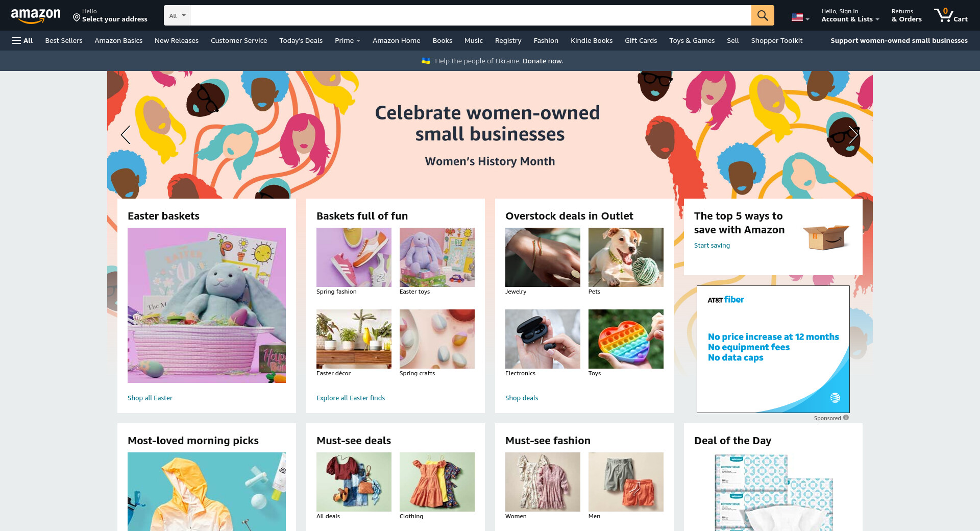Click the US flag language selector
This screenshot has height=531, width=980.
800,18
